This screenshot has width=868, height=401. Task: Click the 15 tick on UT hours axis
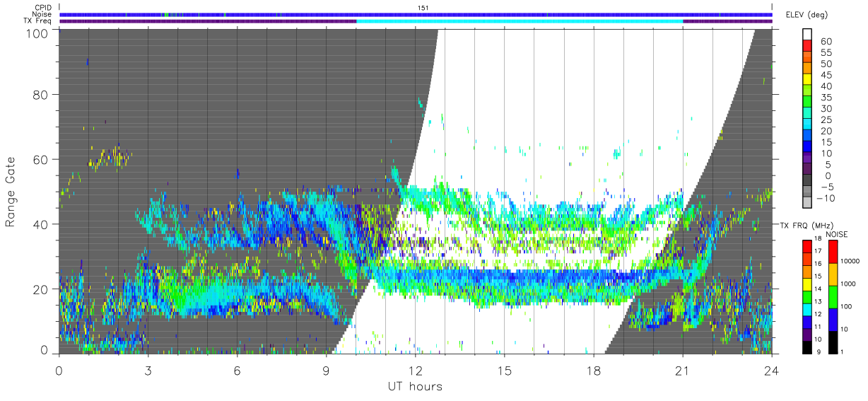tap(505, 369)
